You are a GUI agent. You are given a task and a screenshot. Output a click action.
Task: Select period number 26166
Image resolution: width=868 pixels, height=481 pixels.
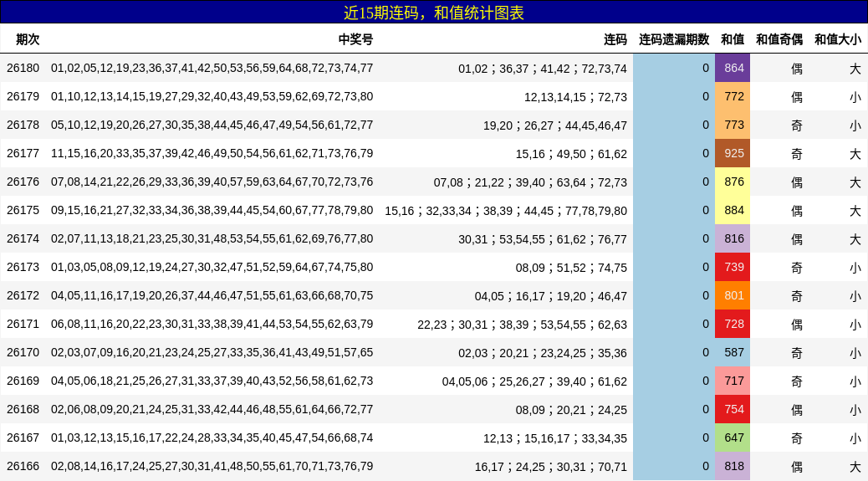[x=23, y=466]
